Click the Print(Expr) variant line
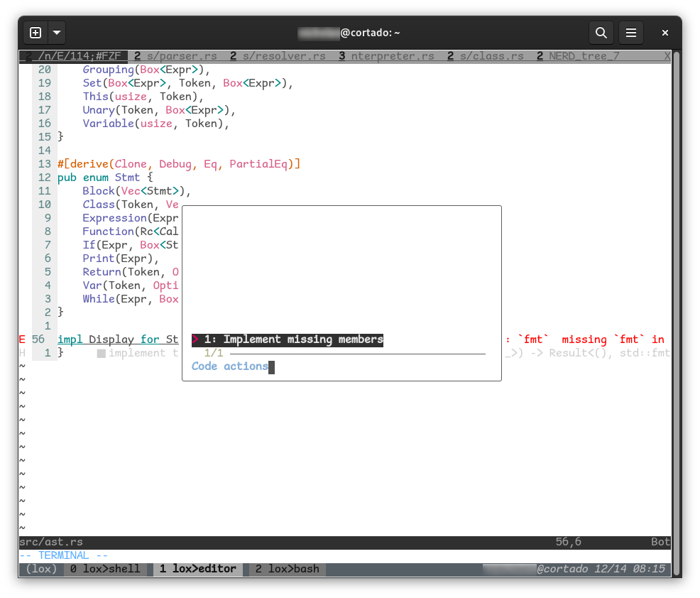 (x=121, y=259)
